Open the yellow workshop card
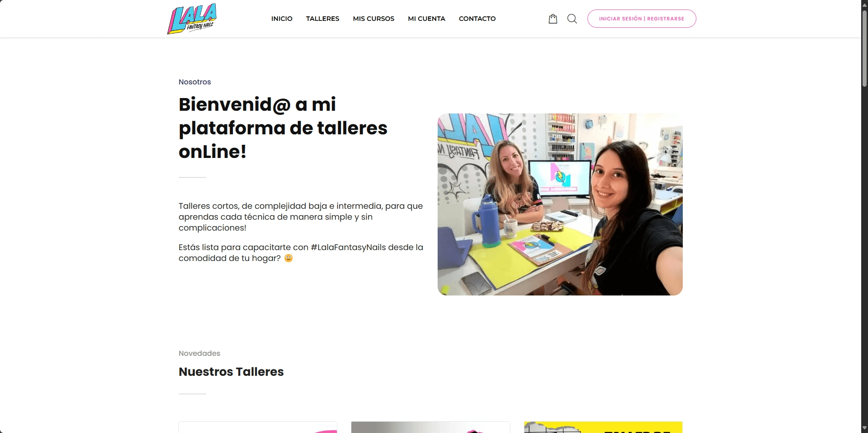The height and width of the screenshot is (433, 868). tap(603, 427)
